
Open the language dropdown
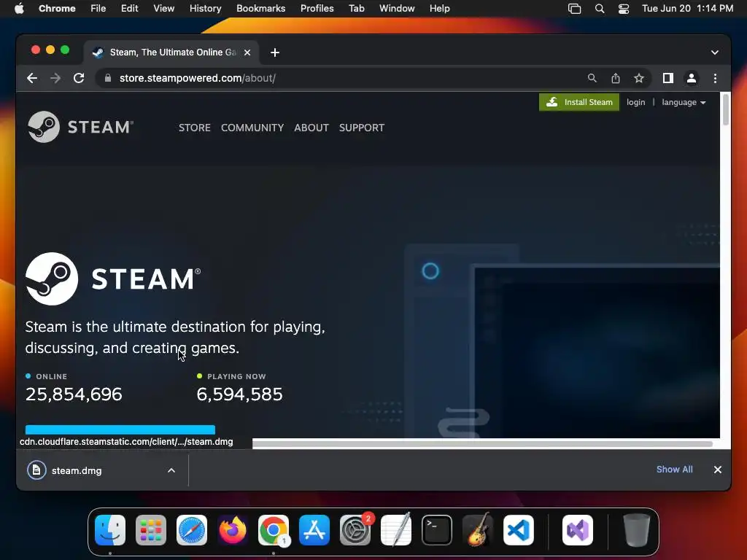[x=684, y=102]
